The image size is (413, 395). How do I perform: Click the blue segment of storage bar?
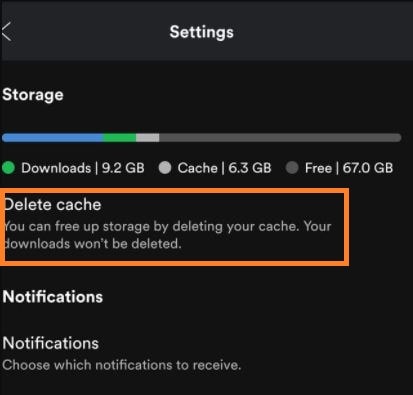[53, 137]
